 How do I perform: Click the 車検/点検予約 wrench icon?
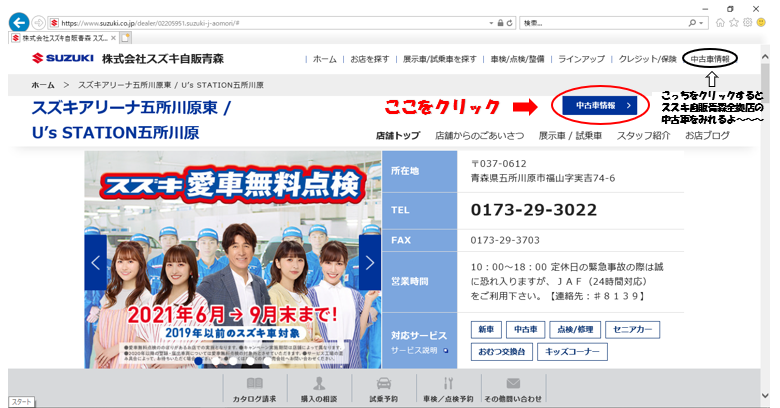click(448, 383)
